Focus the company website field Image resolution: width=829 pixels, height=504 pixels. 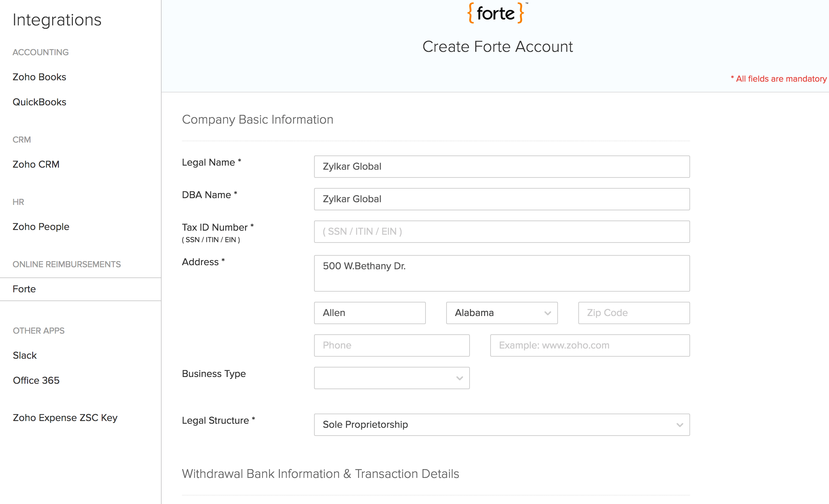[x=589, y=345]
